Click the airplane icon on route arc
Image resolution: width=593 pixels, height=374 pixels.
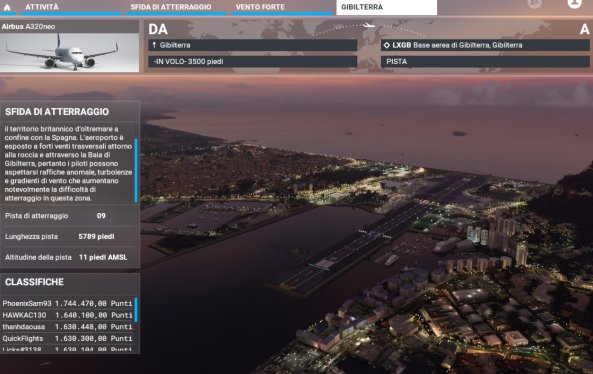368,25
